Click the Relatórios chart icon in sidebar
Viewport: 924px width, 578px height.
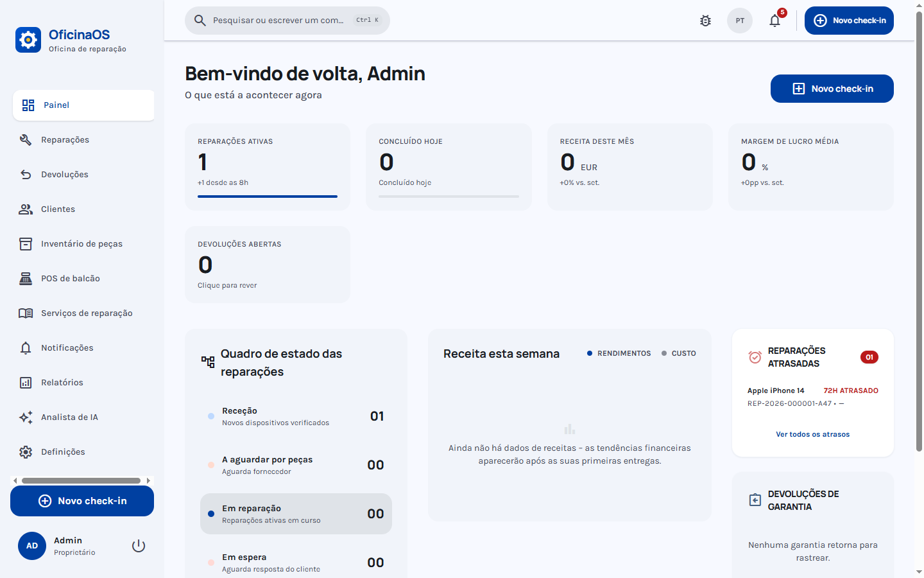tap(26, 383)
